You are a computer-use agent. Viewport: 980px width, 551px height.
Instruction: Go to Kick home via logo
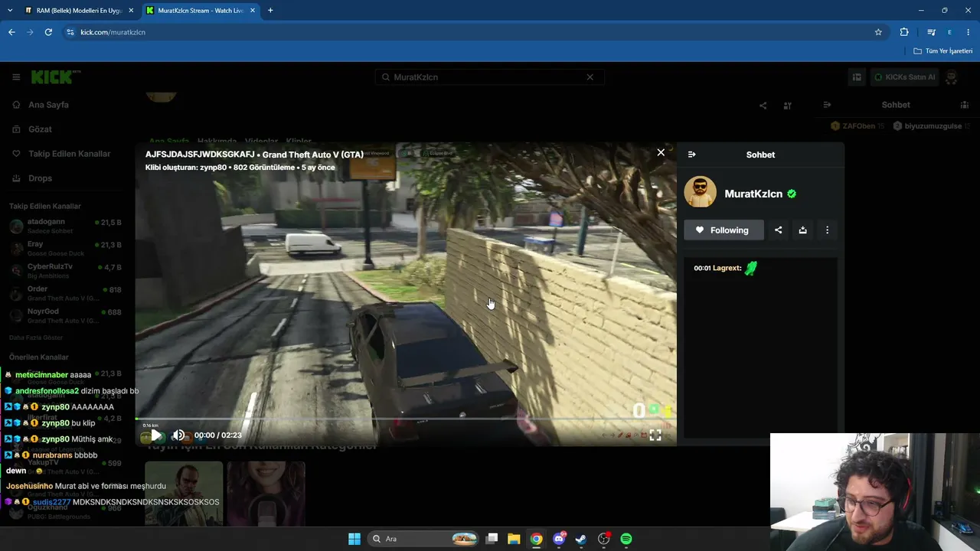[56, 77]
